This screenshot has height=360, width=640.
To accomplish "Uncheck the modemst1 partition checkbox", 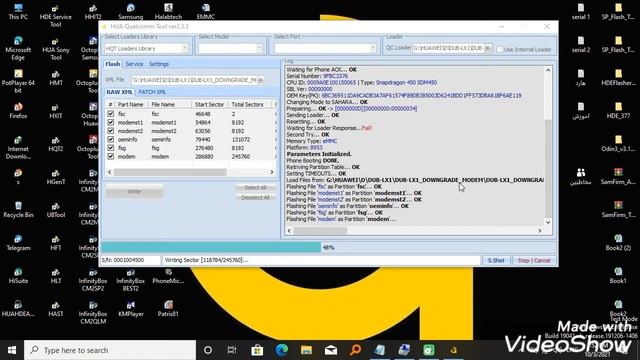I will pyautogui.click(x=111, y=122).
